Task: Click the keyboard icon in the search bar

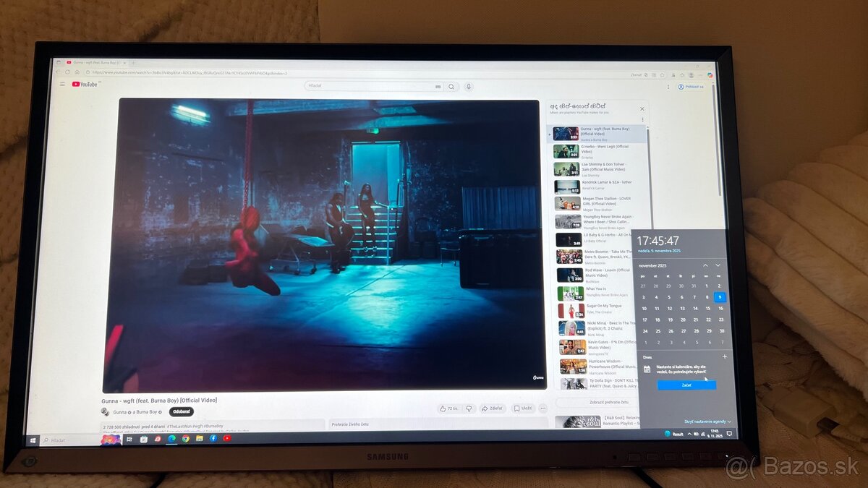Action: (438, 87)
